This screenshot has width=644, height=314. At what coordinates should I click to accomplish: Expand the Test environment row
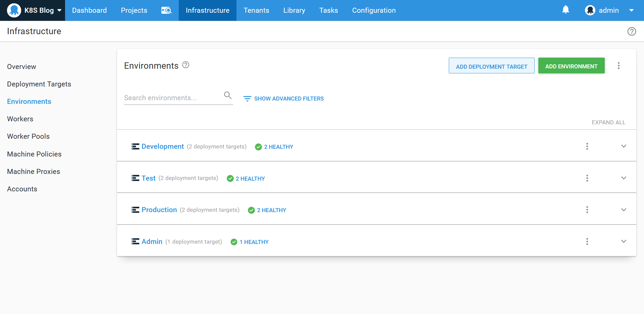click(x=624, y=178)
